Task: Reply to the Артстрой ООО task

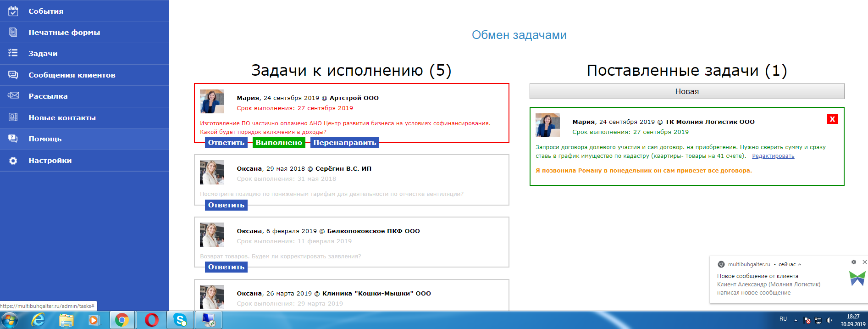Action: click(x=226, y=143)
